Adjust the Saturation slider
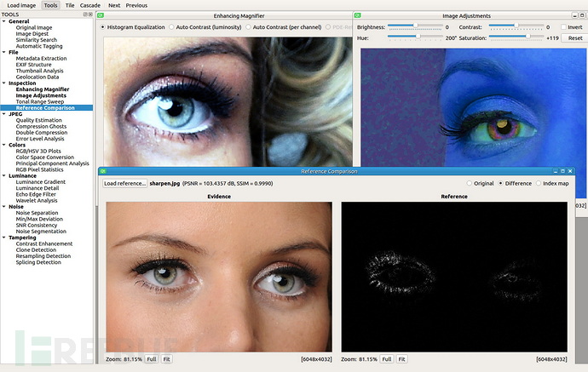 pos(516,37)
